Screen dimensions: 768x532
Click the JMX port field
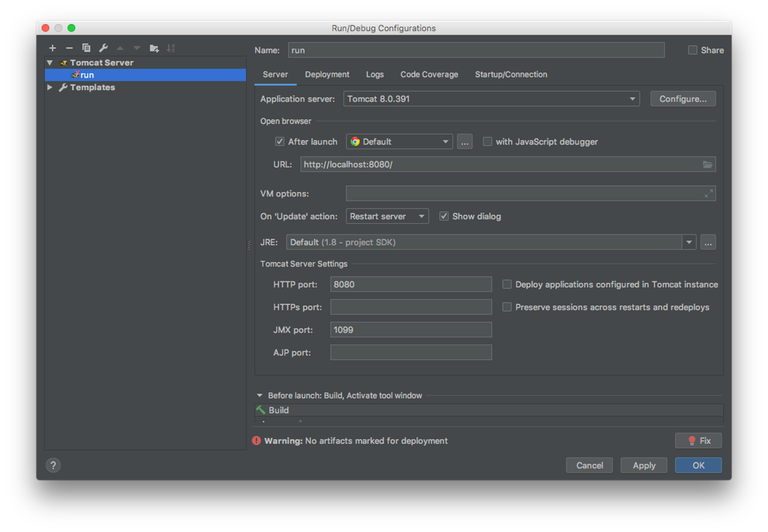coord(411,330)
